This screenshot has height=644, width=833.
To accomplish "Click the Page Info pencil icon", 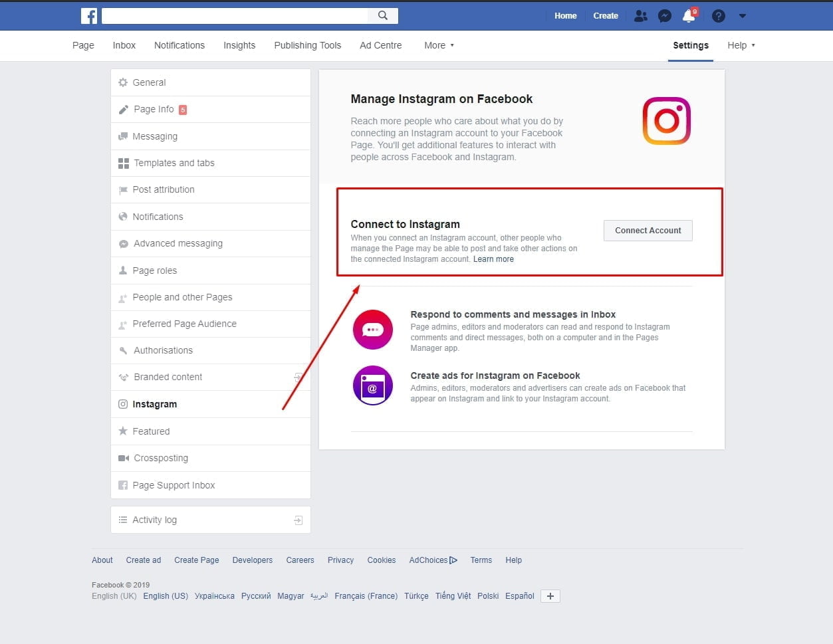I will tap(124, 110).
